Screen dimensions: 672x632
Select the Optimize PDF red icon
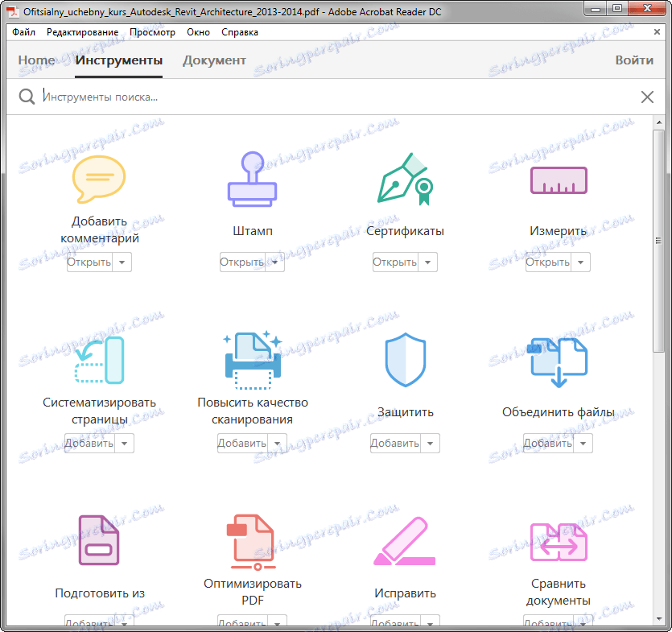(x=252, y=542)
